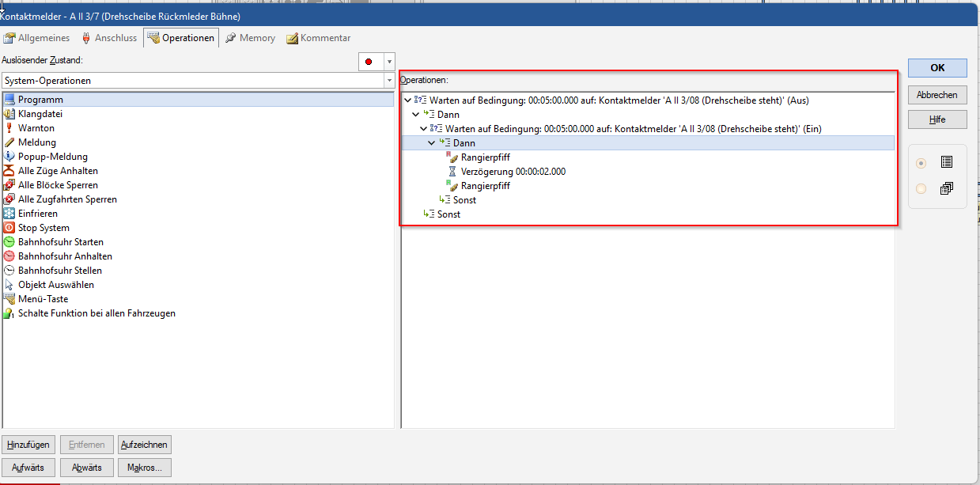980x485 pixels.
Task: Select the Verzögerung 00:00:02.000 entry
Action: pyautogui.click(x=513, y=172)
